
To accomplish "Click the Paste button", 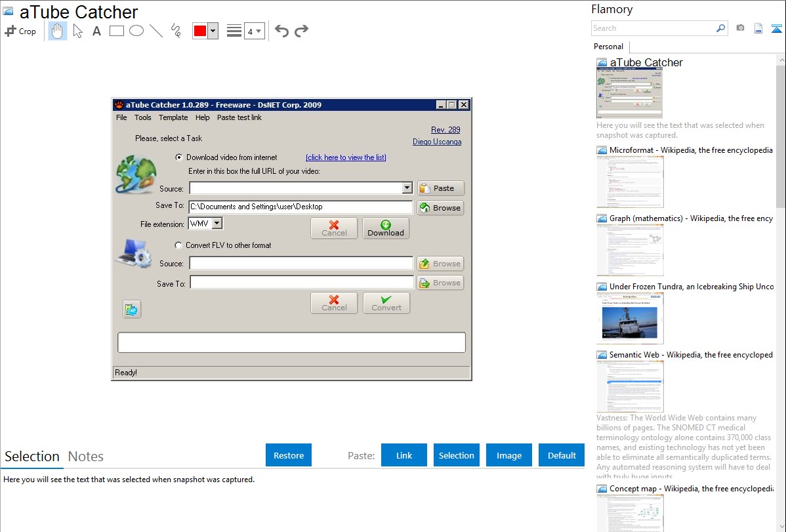I will pyautogui.click(x=441, y=188).
